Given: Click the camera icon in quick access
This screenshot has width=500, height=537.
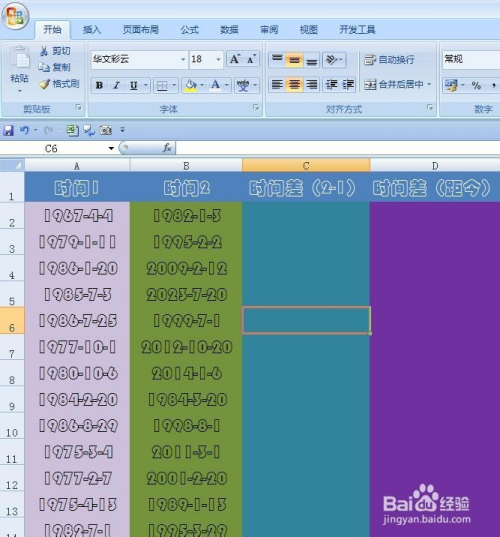Looking at the screenshot, I should coord(106,130).
